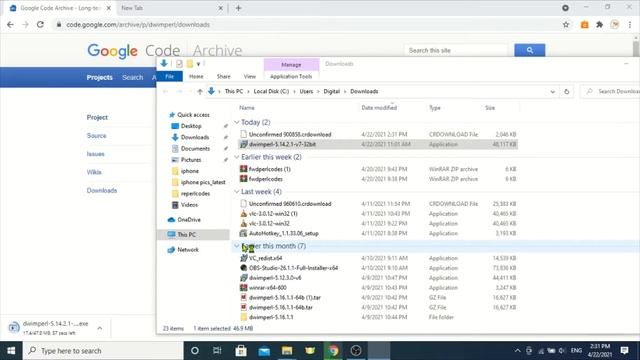Open the Projects link in blue bar
Viewport: 640px width, 360px height.
pyautogui.click(x=99, y=77)
